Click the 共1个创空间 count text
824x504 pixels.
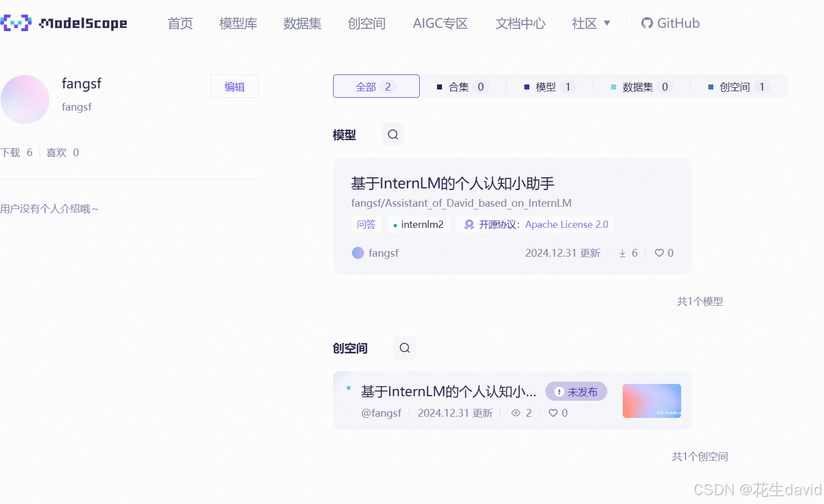pos(700,456)
